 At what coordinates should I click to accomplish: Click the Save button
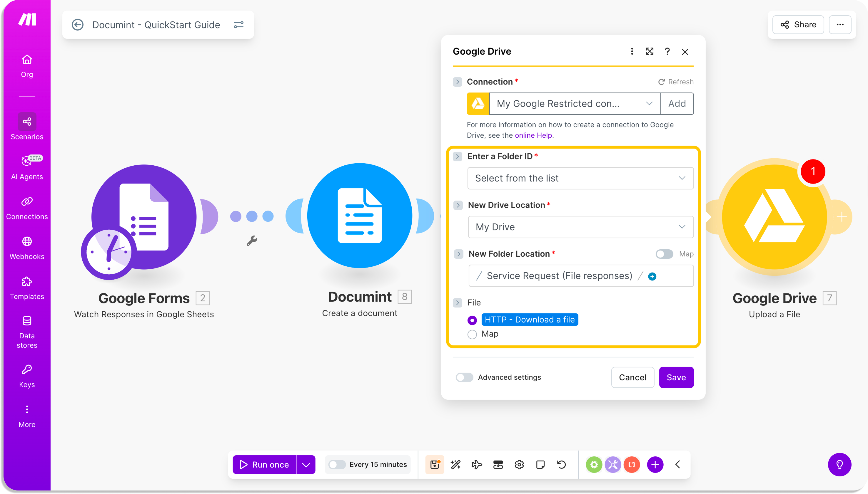click(x=676, y=377)
